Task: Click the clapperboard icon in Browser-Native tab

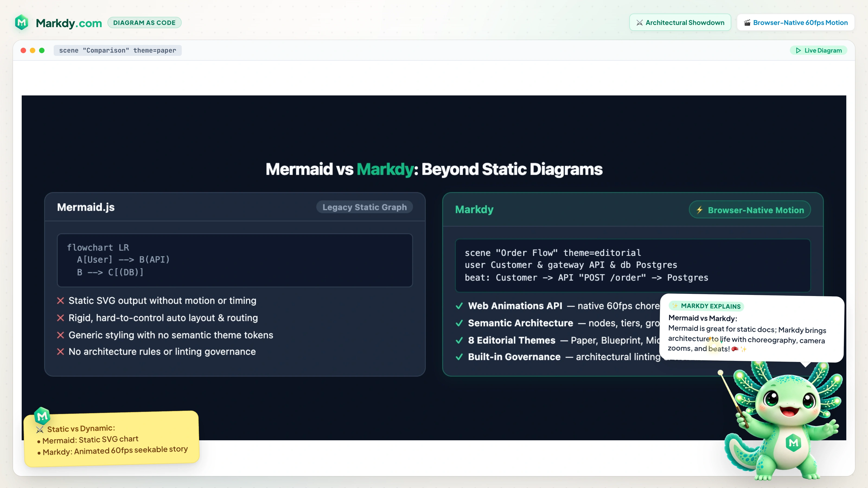Action: coord(747,23)
